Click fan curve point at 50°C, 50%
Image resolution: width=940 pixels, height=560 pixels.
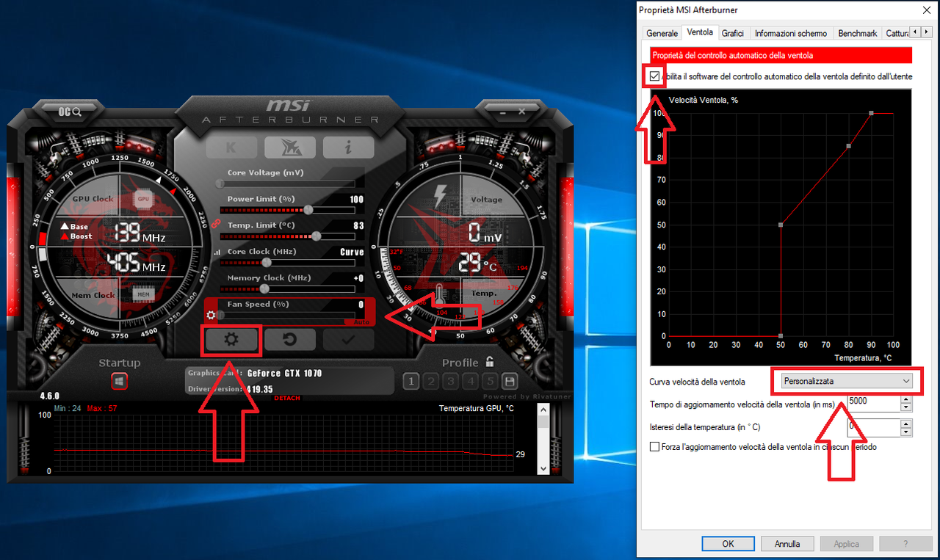point(781,225)
